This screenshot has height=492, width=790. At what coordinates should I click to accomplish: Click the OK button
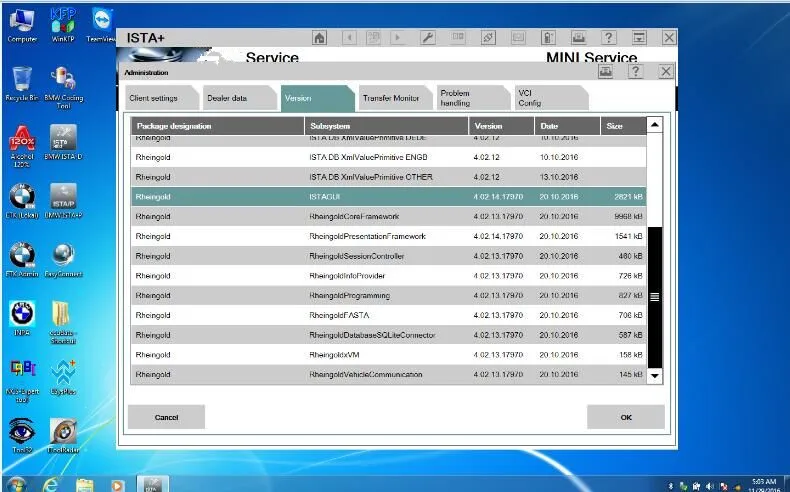[x=626, y=417]
